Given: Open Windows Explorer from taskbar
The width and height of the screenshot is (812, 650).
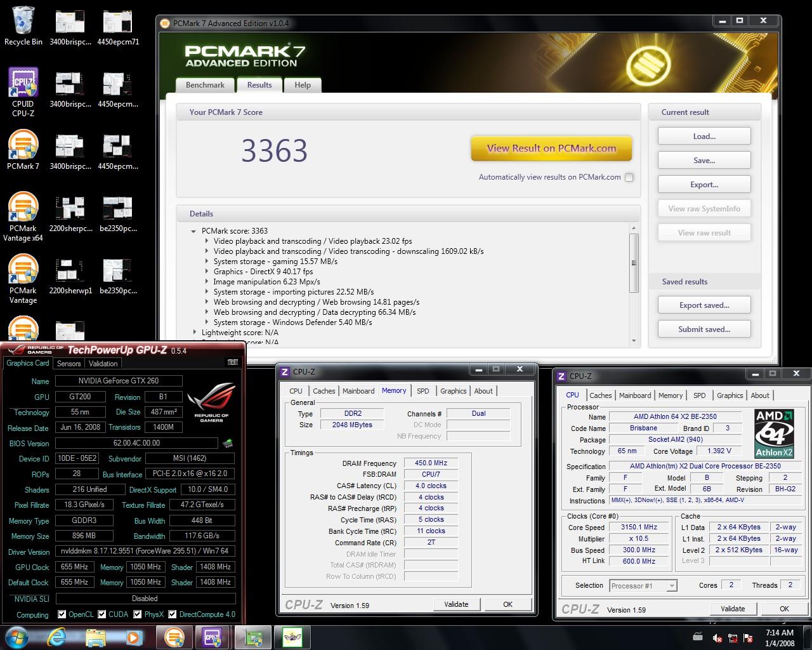Looking at the screenshot, I should 95,637.
